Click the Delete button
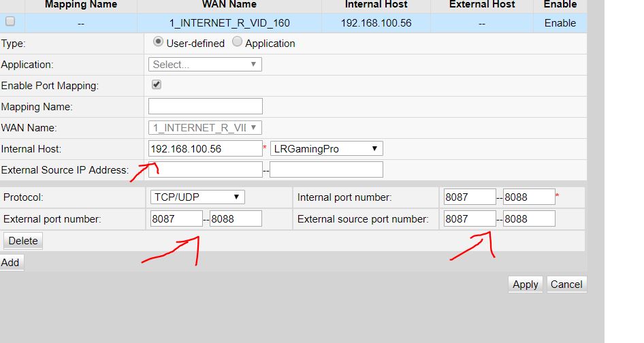644x343 pixels. click(x=23, y=241)
